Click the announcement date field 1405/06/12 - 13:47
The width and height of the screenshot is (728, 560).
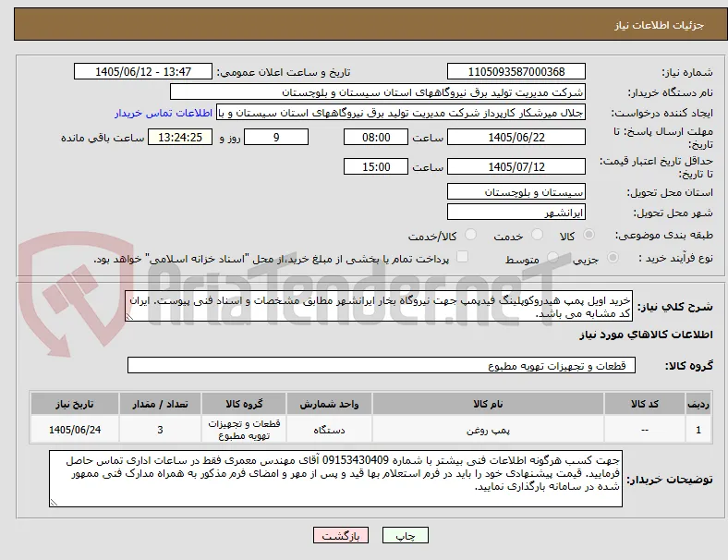143,71
